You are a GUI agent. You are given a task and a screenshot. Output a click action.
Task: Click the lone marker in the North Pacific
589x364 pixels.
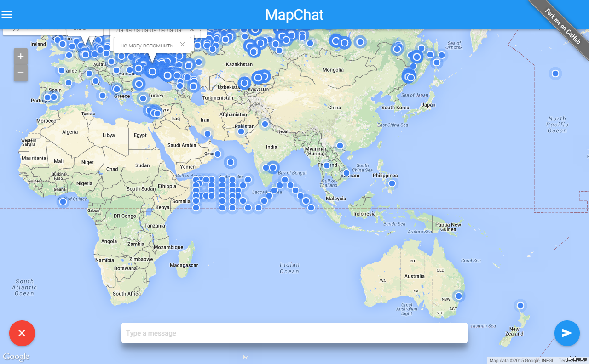click(x=555, y=74)
